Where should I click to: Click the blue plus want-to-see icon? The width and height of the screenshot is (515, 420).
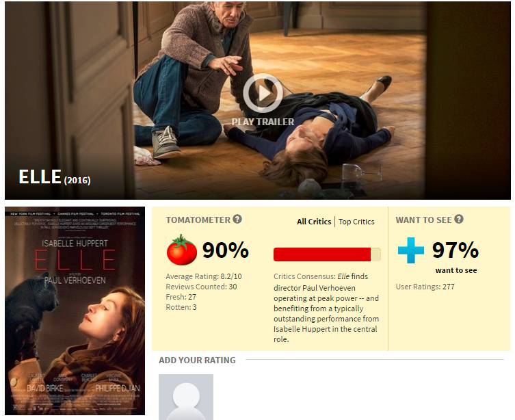tap(411, 250)
